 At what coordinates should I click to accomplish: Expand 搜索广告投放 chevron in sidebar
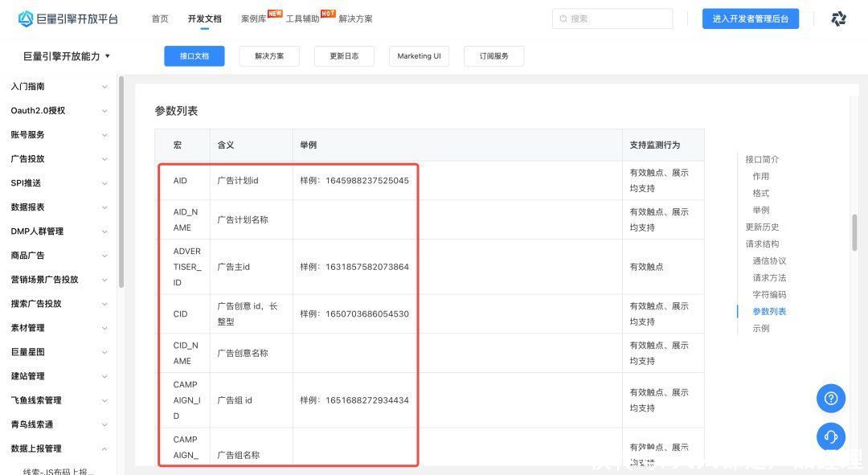[x=104, y=304]
